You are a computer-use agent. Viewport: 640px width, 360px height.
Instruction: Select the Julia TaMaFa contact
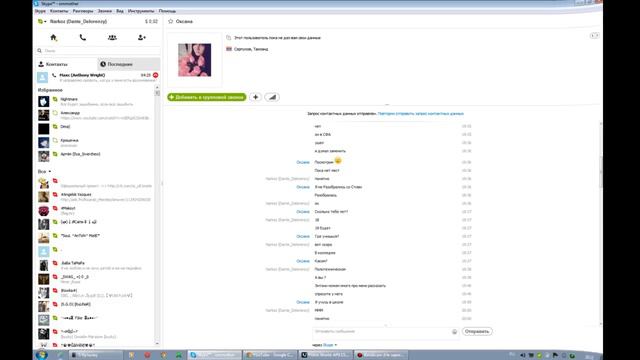(96, 265)
